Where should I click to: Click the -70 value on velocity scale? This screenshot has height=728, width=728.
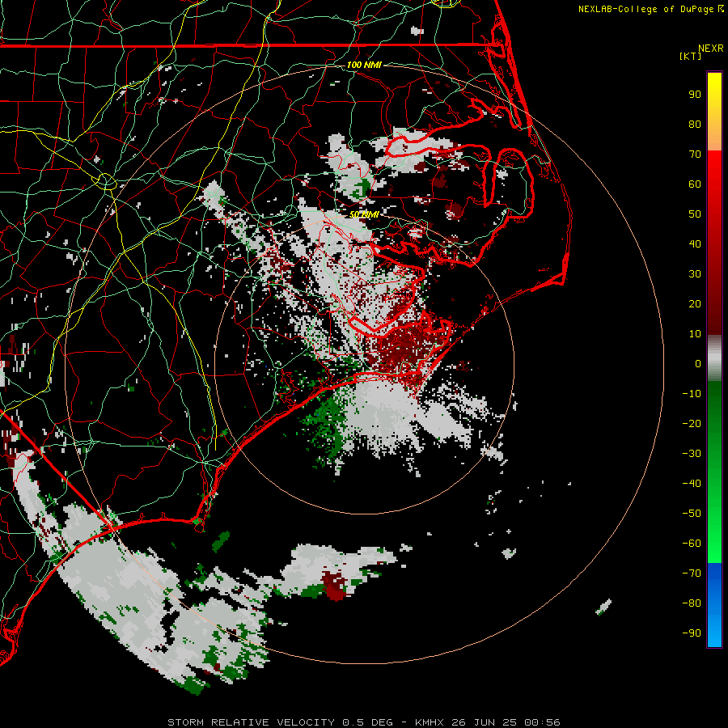click(692, 574)
